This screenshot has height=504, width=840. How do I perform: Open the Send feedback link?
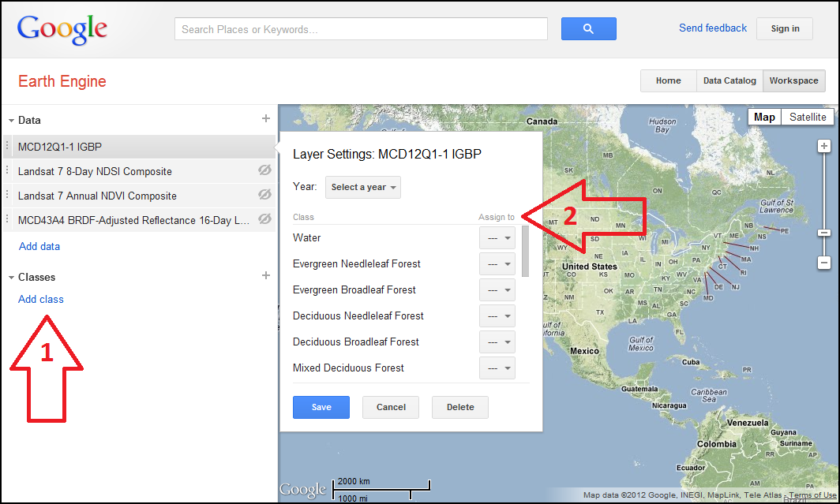tap(712, 28)
